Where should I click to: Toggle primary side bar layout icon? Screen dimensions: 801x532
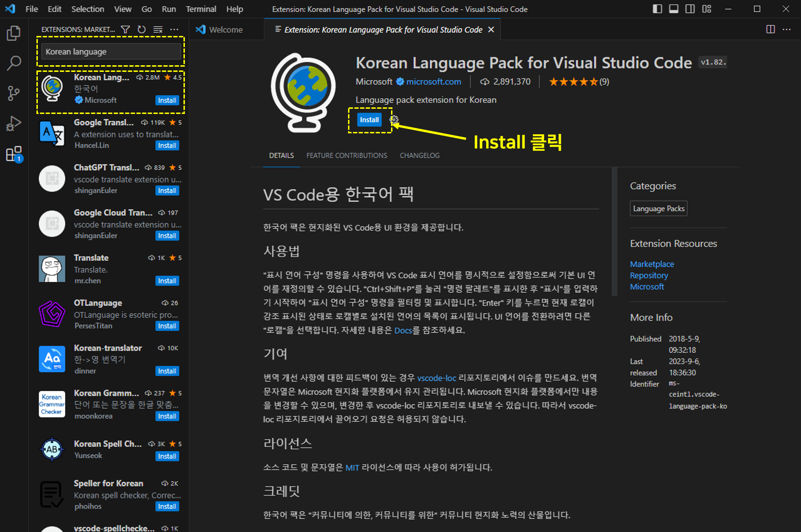point(657,9)
